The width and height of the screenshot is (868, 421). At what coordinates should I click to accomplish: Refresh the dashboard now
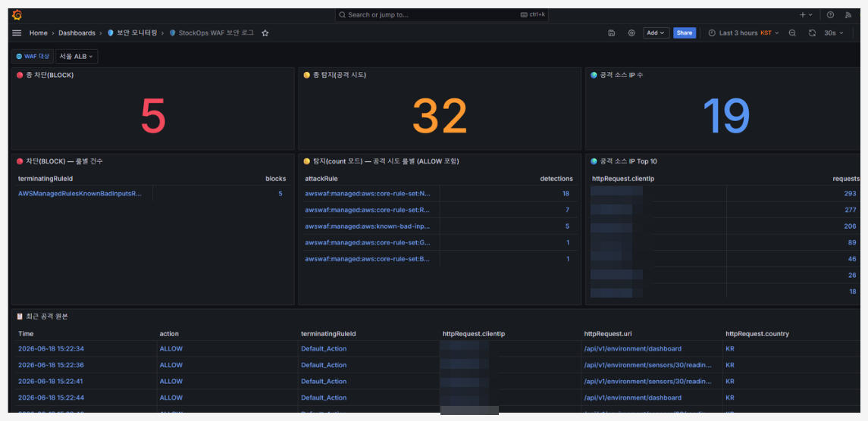[812, 33]
